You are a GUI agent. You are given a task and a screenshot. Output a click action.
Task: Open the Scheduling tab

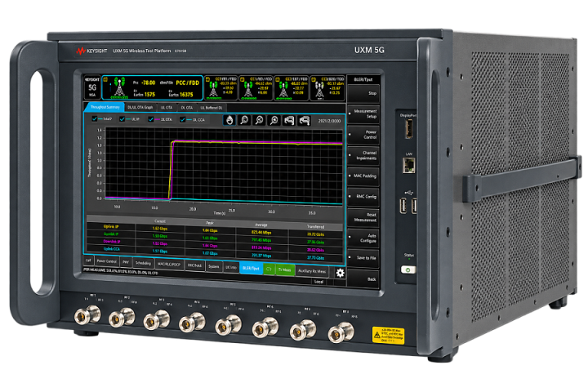pos(143,263)
